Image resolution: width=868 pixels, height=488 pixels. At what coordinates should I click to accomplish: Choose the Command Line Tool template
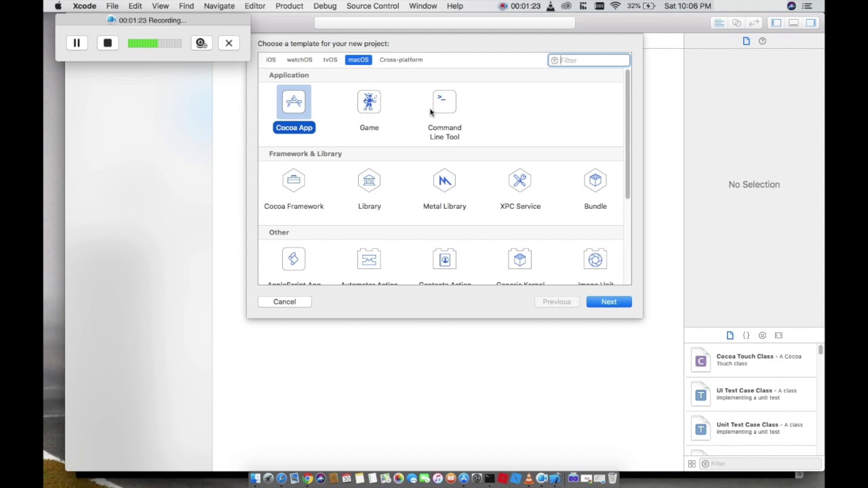(x=444, y=115)
